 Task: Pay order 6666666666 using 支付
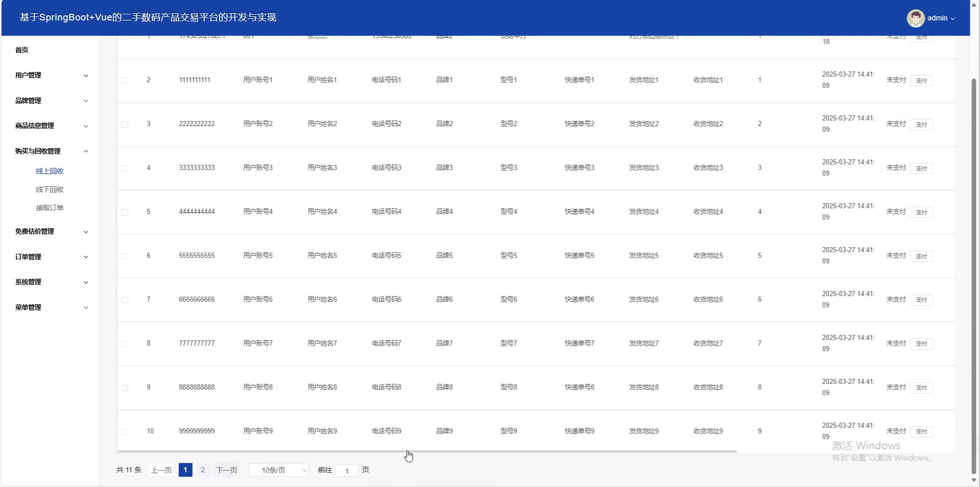[x=921, y=300]
